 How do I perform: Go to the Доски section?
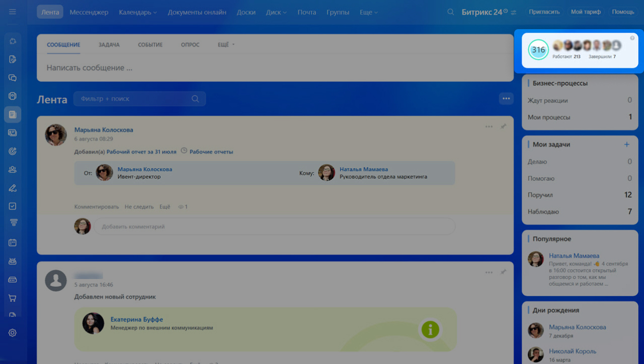(x=246, y=12)
